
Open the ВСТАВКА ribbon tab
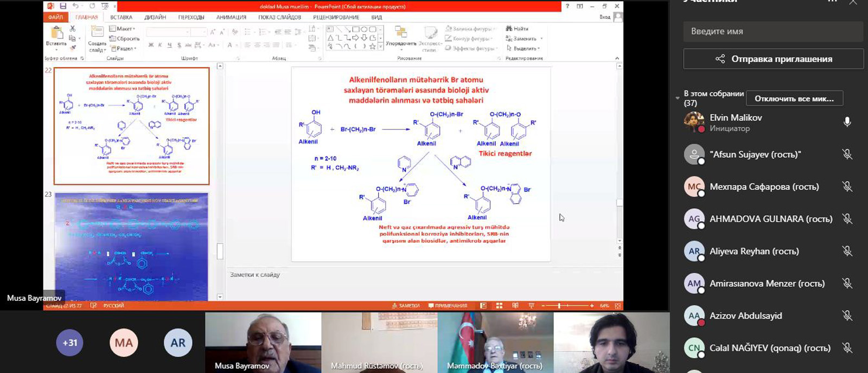point(121,17)
